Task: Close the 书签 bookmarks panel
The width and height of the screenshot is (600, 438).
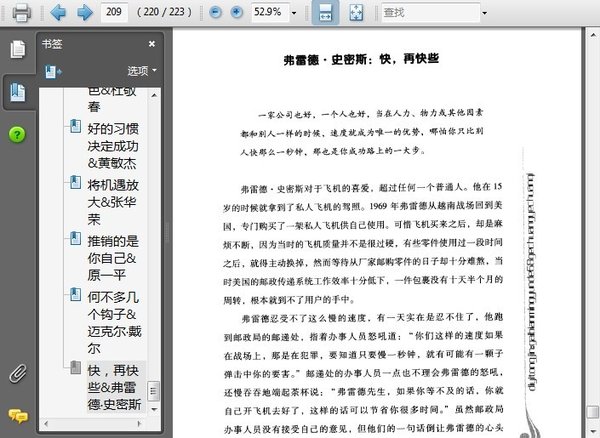Action: pyautogui.click(x=152, y=44)
